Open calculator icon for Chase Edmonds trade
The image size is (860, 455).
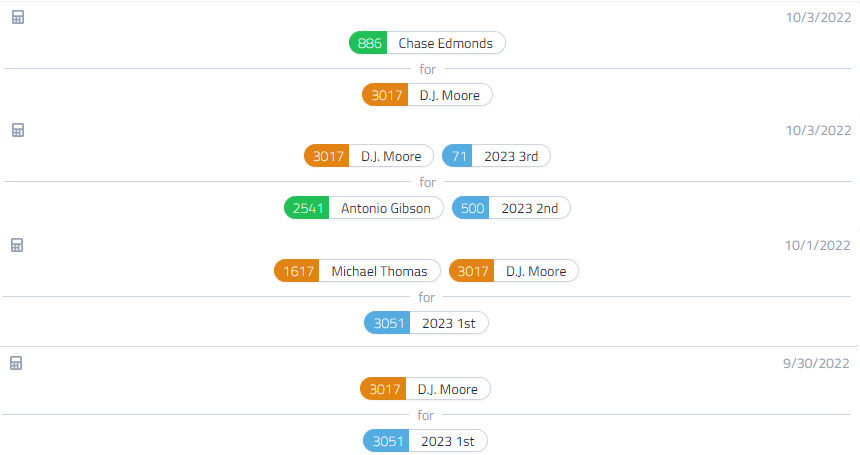[18, 18]
